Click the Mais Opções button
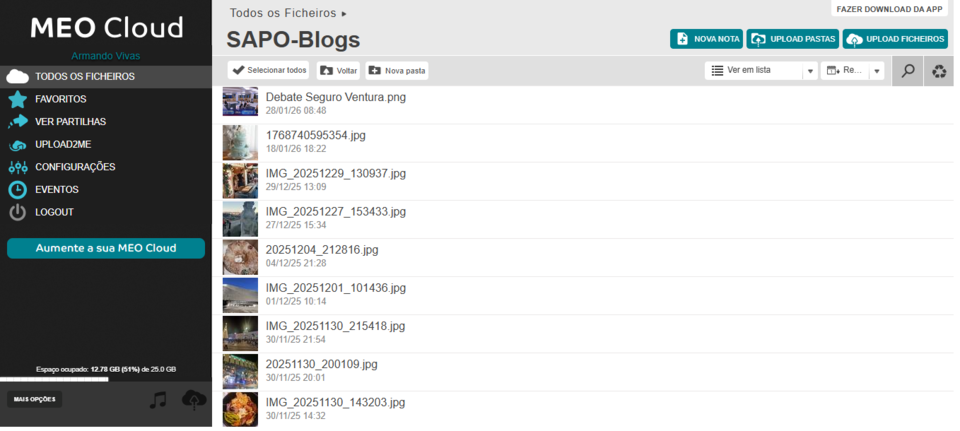This screenshot has width=960, height=431. 34,399
